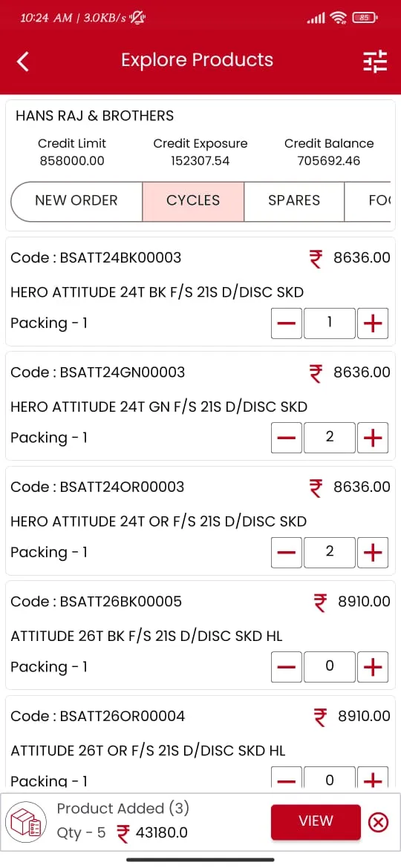
Task: Select the HERO ATTITUDE 24T OR item name
Action: pos(158,522)
